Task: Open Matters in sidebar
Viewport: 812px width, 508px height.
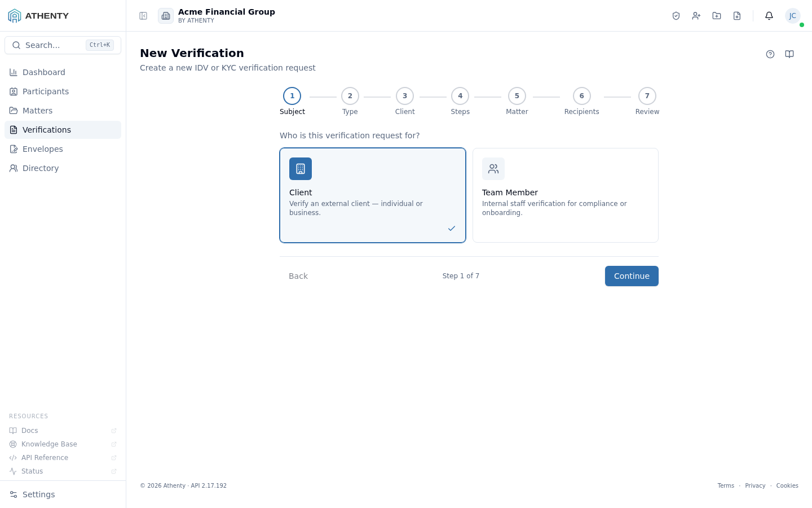Action: (x=63, y=111)
